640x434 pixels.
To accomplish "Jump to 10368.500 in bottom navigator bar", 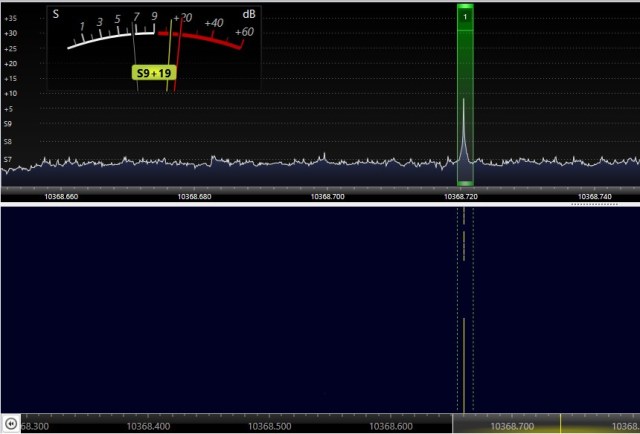I will (x=269, y=426).
